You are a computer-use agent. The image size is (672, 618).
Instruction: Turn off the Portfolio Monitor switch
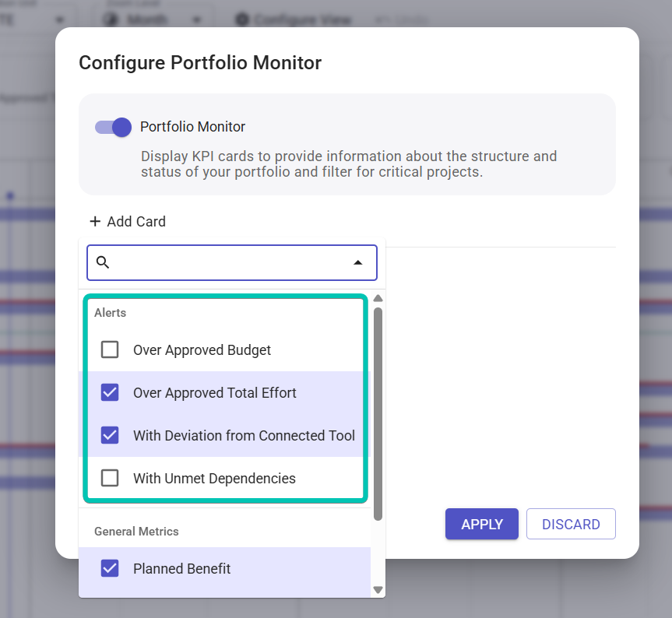(113, 127)
